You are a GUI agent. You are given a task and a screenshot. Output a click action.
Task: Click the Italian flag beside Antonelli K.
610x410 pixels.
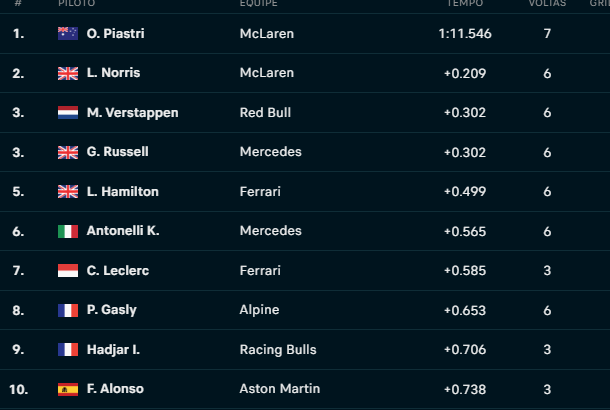[68, 231]
